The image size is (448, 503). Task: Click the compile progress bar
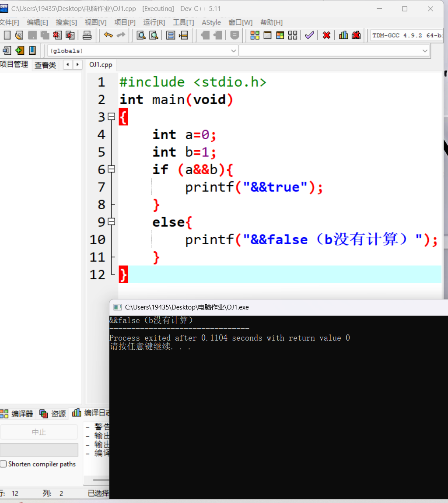[x=39, y=450]
